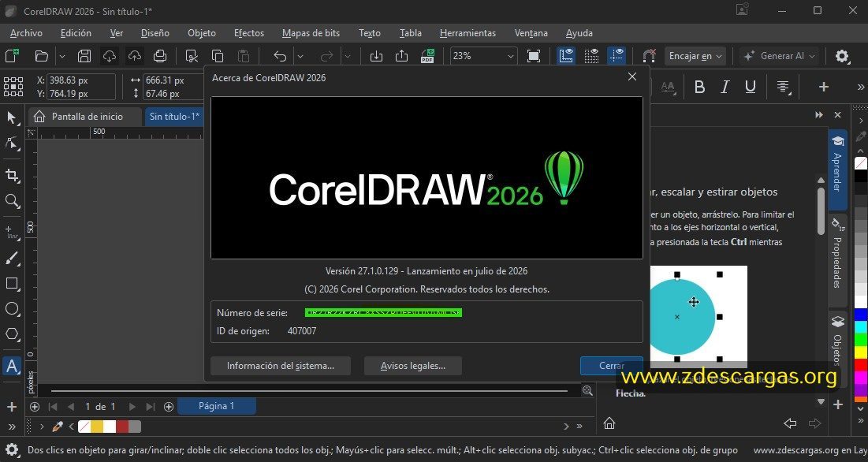Click the cloud upload icon

pos(135,56)
